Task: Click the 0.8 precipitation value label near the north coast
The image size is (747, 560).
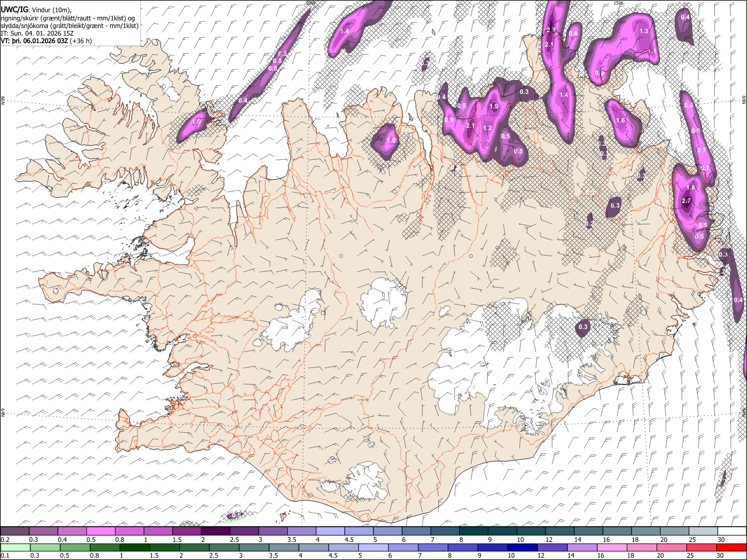Action: [573, 34]
